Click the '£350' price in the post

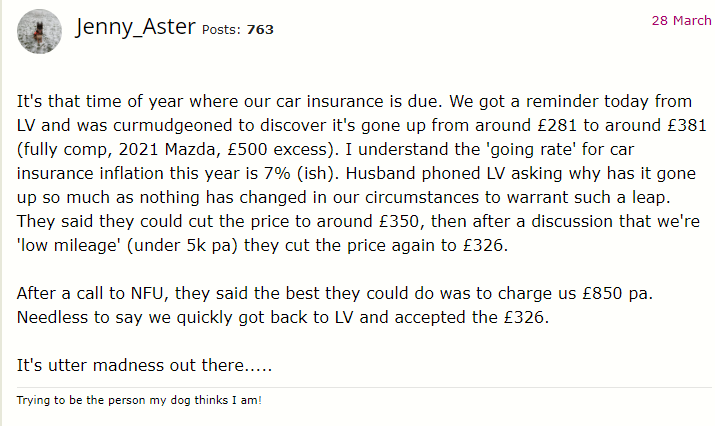click(x=399, y=221)
